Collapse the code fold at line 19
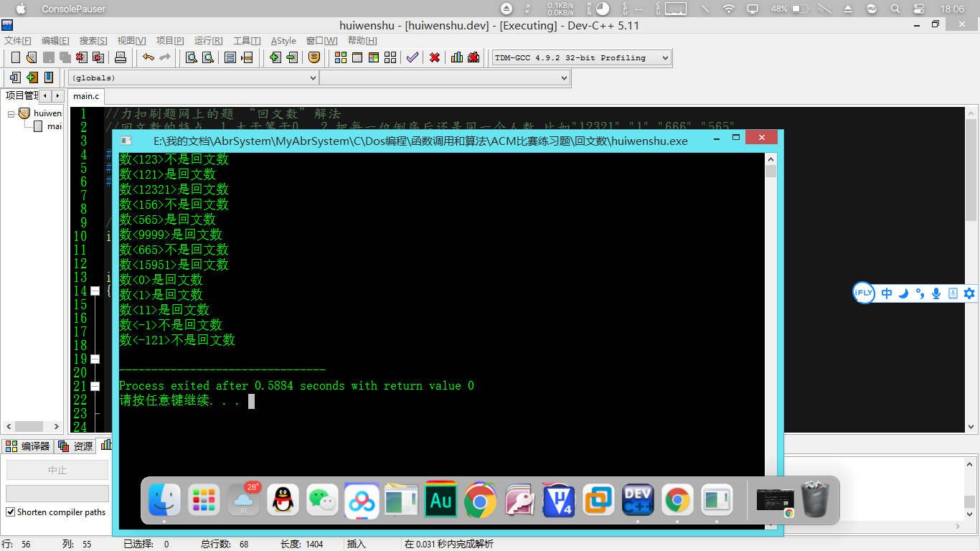Viewport: 980px width, 551px height. click(x=95, y=359)
